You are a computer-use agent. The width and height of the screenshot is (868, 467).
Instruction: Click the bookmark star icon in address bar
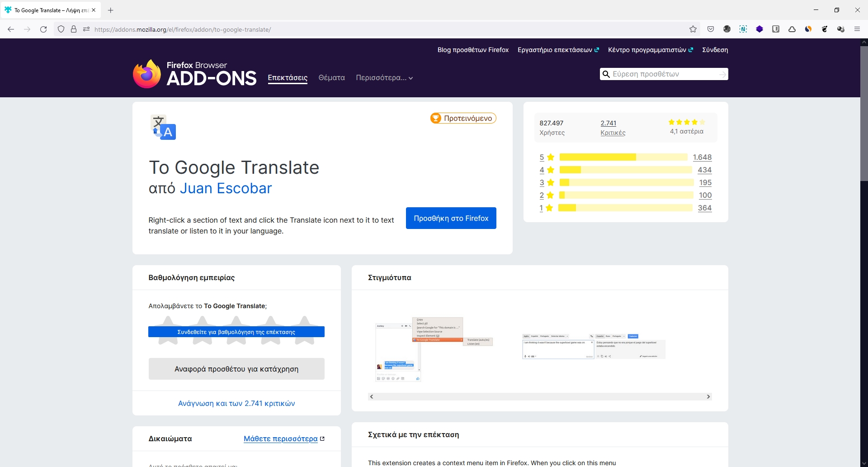(x=693, y=29)
